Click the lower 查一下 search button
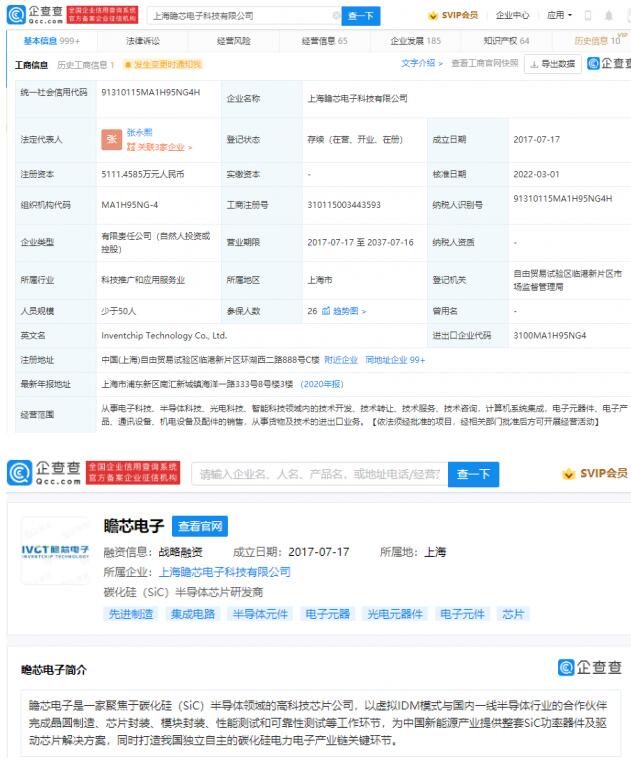631x764 pixels. 473,474
